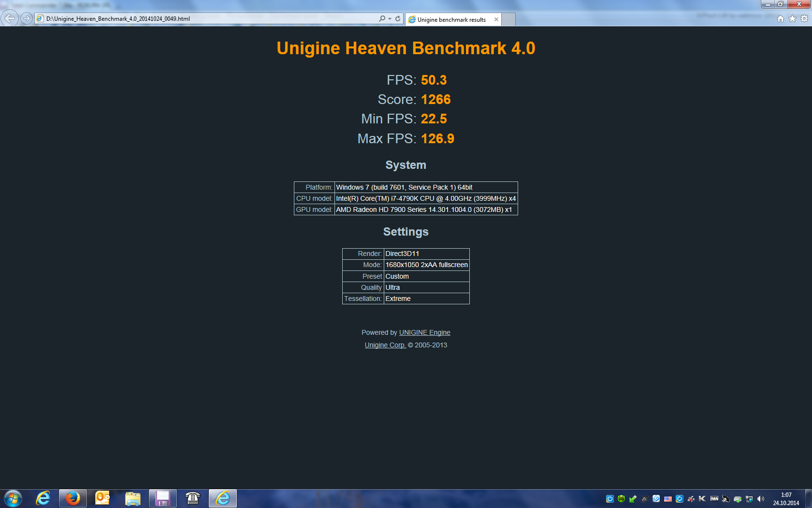Open Favorites star icon
This screenshot has height=508, width=812.
pyautogui.click(x=792, y=18)
